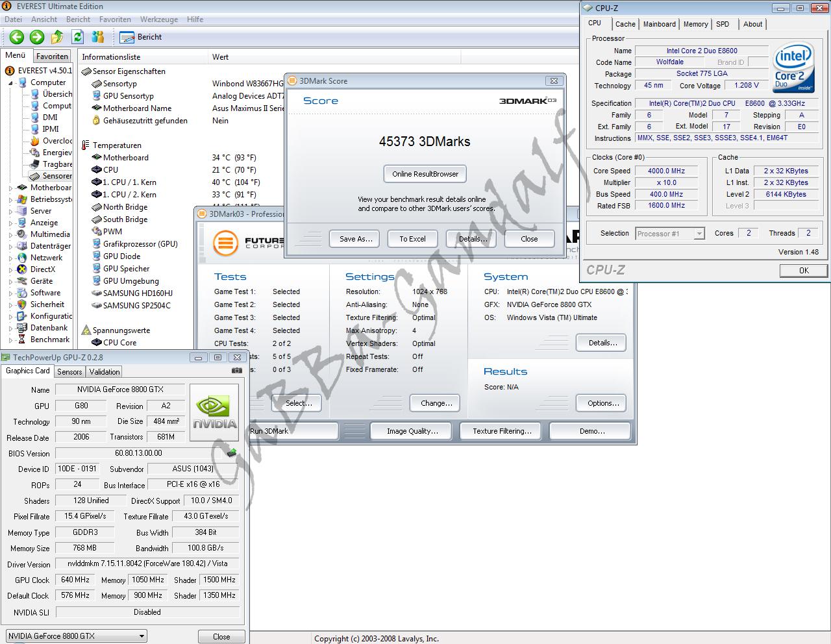Click the Datenbank icon in tree
831x644 pixels.
23,328
